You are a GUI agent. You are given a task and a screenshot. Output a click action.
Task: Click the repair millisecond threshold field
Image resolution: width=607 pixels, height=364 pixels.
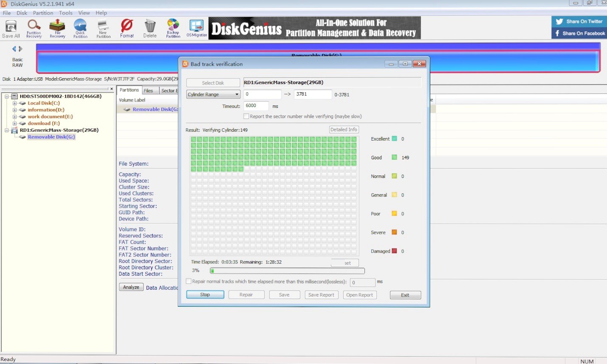click(362, 282)
